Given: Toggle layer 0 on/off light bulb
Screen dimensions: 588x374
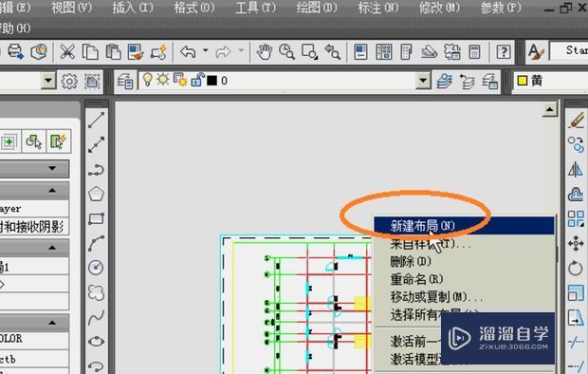Looking at the screenshot, I should (148, 80).
